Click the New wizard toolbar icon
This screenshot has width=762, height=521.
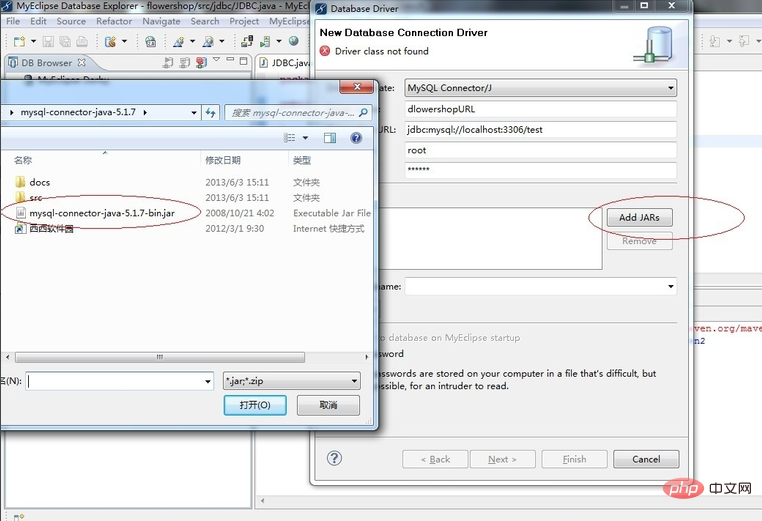(19, 42)
